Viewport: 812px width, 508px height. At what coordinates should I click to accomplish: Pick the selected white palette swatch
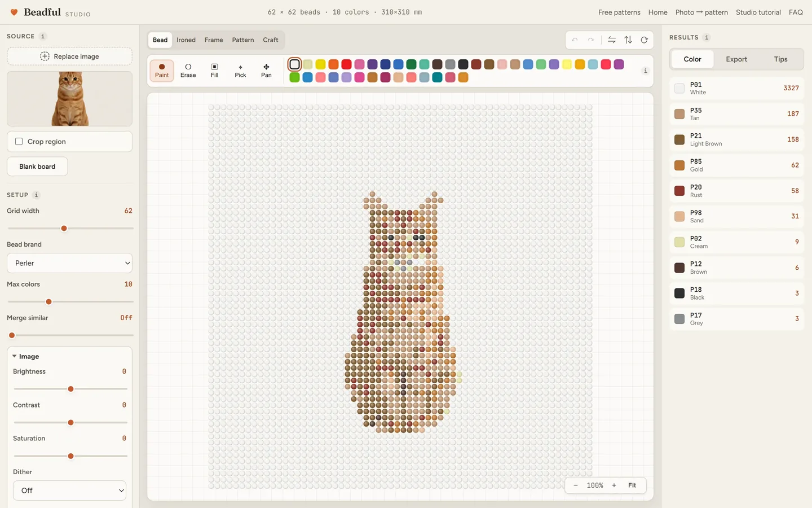point(294,64)
